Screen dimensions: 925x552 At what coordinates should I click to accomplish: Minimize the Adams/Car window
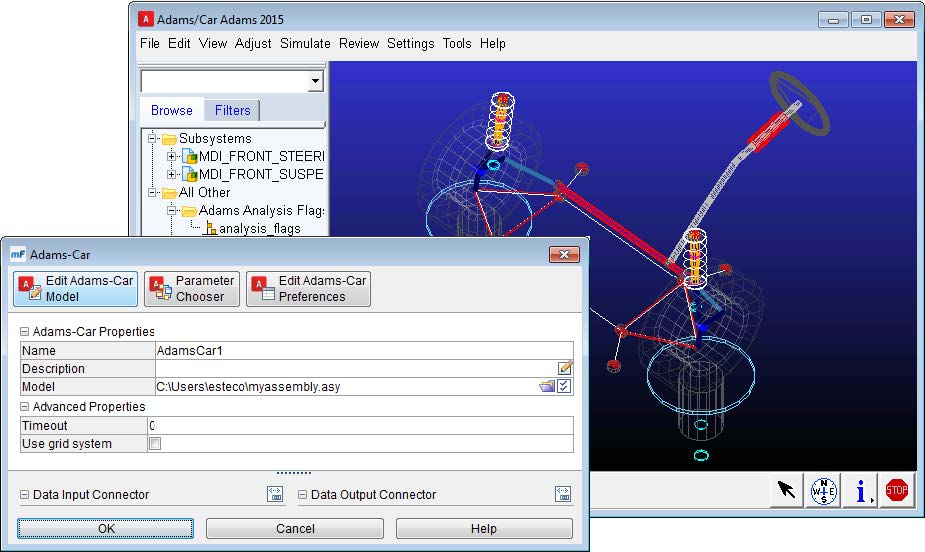834,19
